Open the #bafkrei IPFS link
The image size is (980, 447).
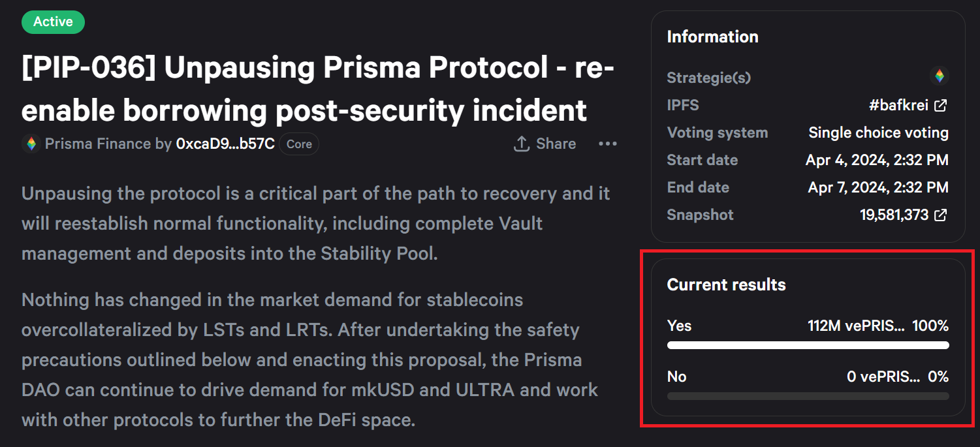[x=898, y=105]
